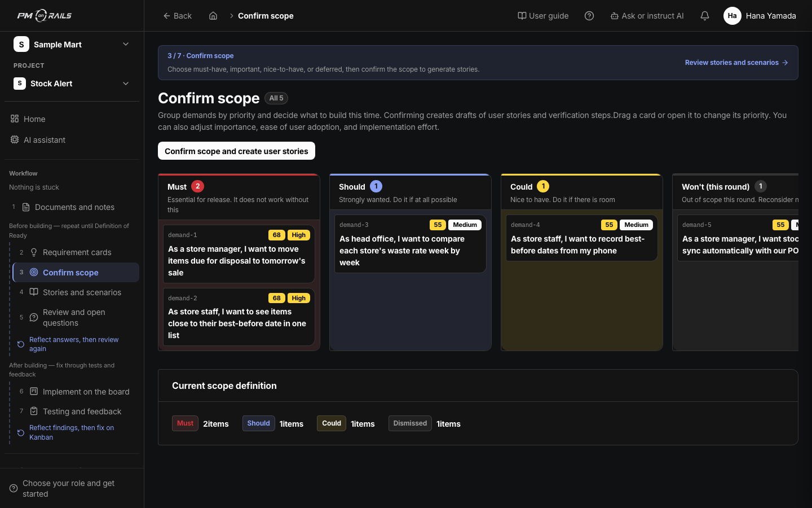Click the Must tag in scope definition

point(185,423)
